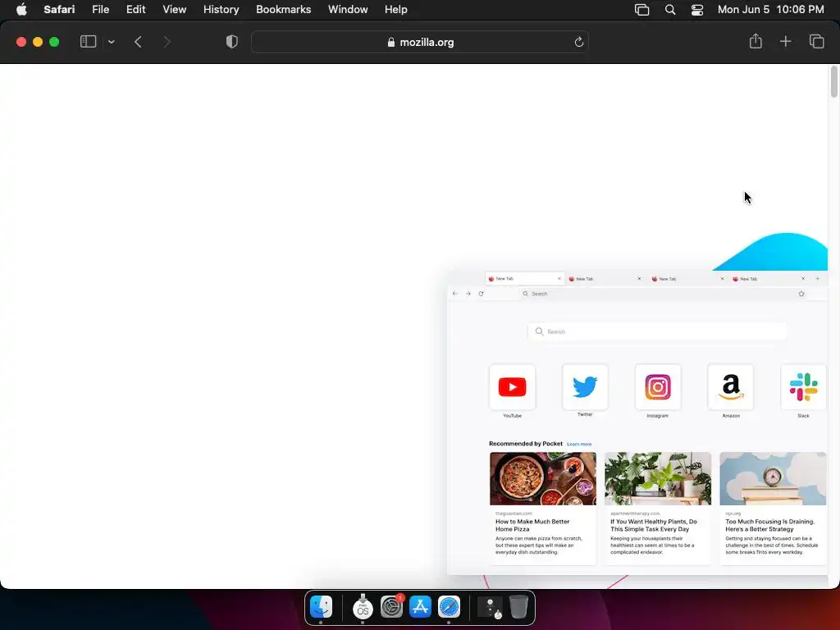Screen dimensions: 840x630
Task: Open the Window menu
Action: coord(348,9)
